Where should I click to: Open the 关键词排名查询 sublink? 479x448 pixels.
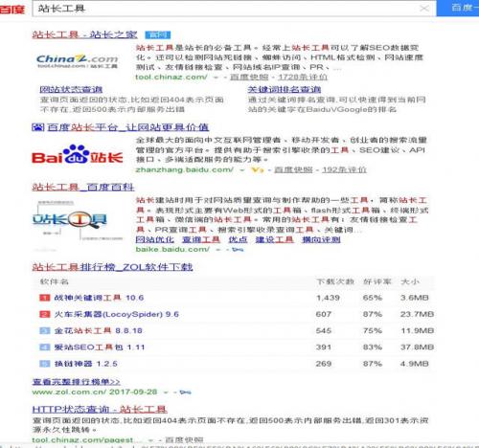(285, 89)
